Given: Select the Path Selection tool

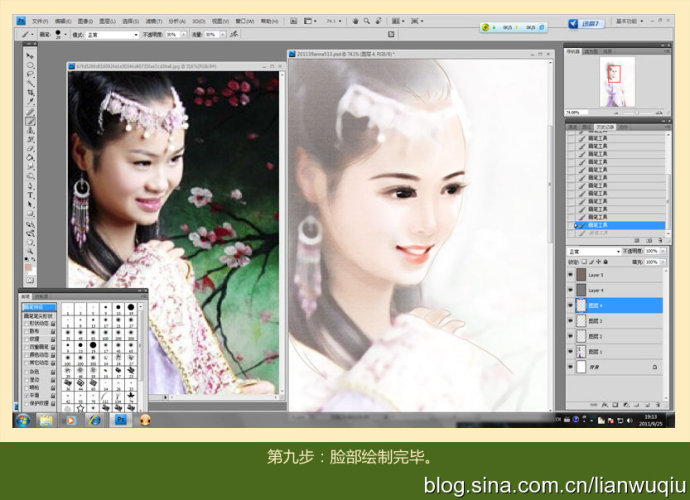Looking at the screenshot, I should tap(30, 205).
